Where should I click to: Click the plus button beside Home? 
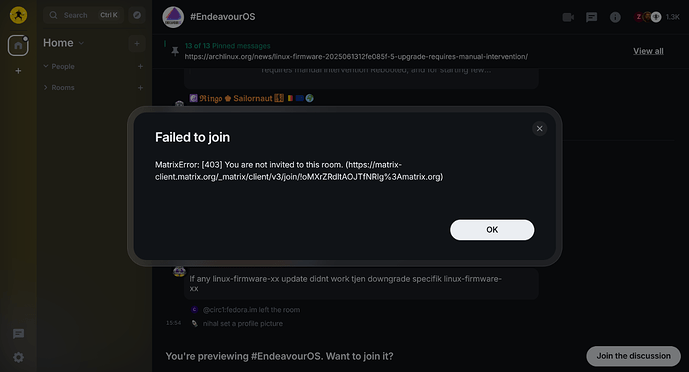137,43
